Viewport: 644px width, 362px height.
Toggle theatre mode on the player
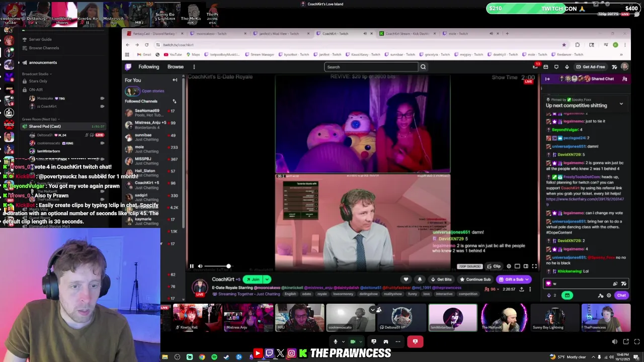(526, 266)
